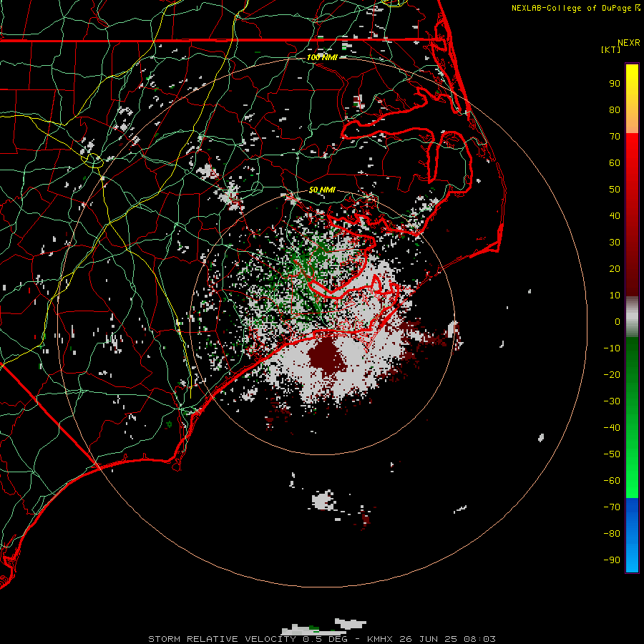Click the -30 value on velocity scale

pos(612,401)
